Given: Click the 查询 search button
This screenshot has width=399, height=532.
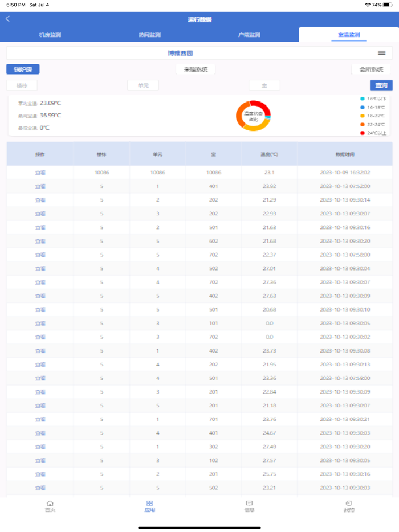Looking at the screenshot, I should point(381,85).
